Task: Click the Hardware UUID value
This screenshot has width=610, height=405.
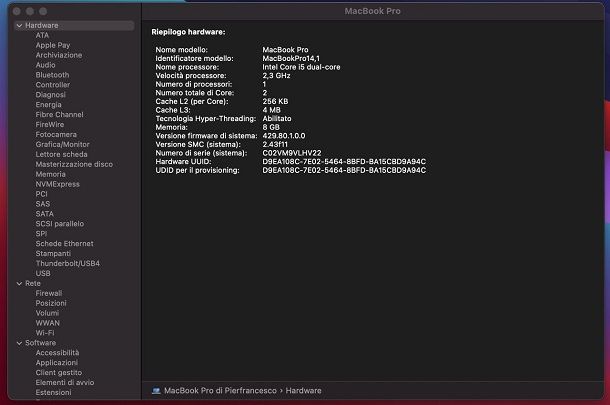Action: click(344, 162)
